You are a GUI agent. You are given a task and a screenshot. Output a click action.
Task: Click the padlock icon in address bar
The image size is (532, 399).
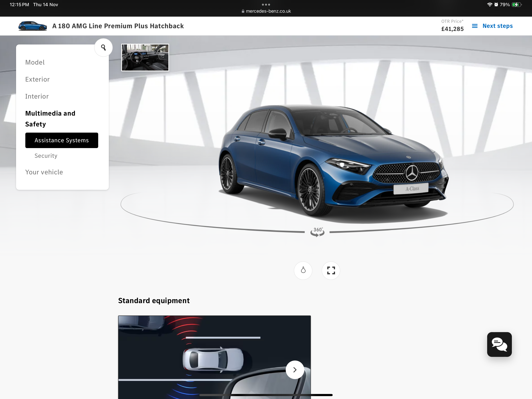point(243,11)
